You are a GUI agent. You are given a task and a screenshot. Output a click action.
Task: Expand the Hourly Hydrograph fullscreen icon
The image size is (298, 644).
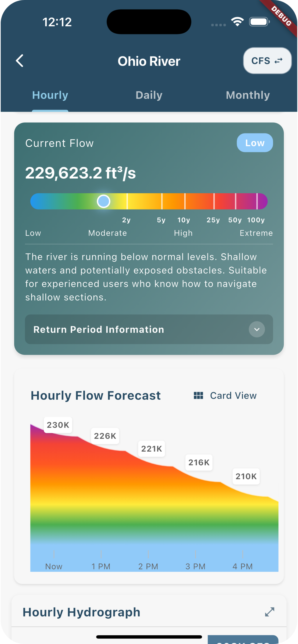tap(269, 612)
